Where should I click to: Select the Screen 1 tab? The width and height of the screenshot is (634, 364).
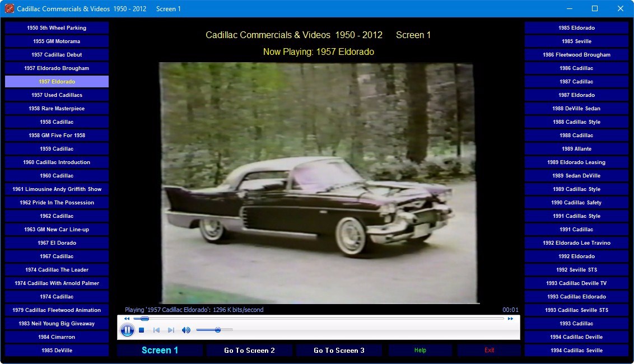click(160, 350)
